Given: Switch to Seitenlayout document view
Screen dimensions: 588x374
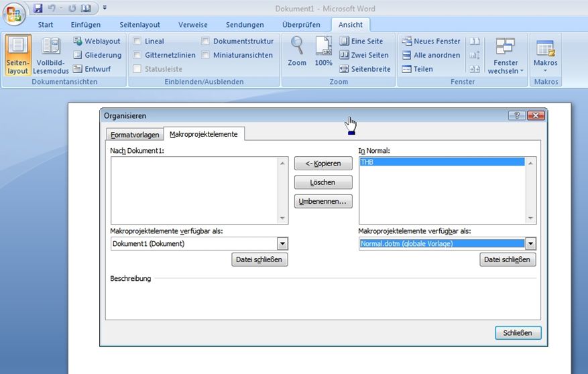Looking at the screenshot, I should tap(17, 55).
